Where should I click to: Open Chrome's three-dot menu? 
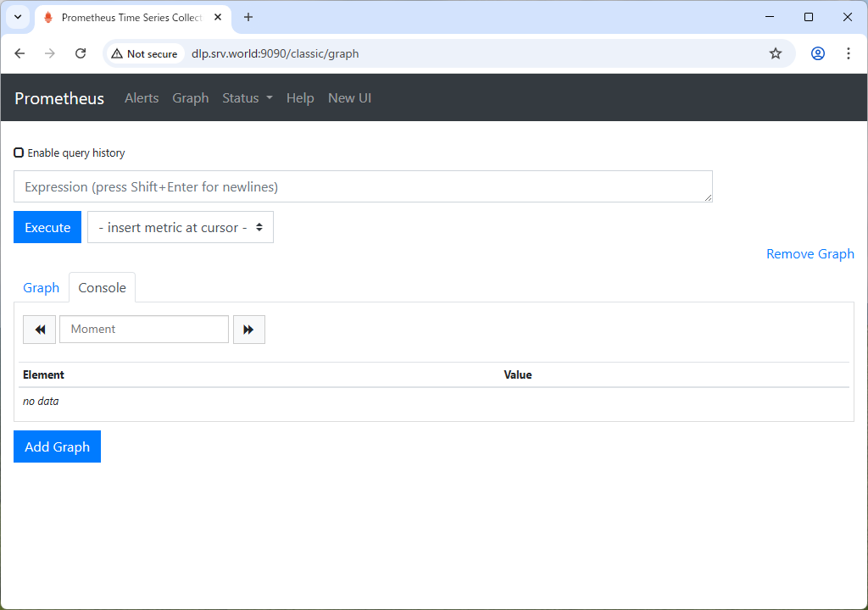click(848, 53)
